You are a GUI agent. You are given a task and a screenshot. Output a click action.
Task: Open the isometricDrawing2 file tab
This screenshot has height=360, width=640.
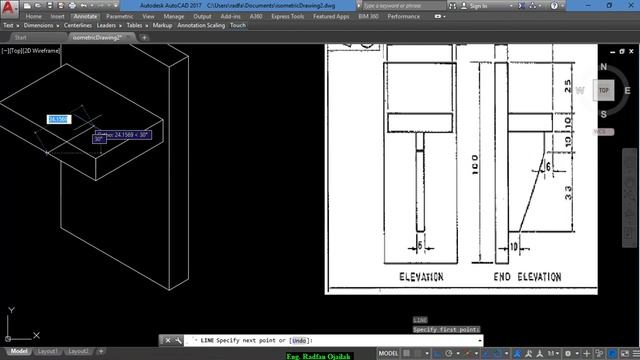[97, 38]
